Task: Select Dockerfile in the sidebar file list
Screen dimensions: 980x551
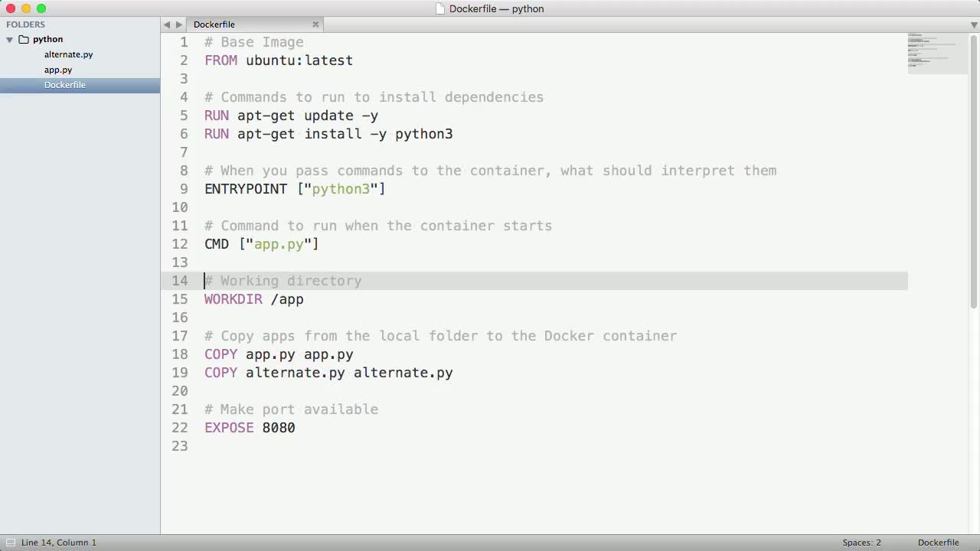Action: coord(65,85)
